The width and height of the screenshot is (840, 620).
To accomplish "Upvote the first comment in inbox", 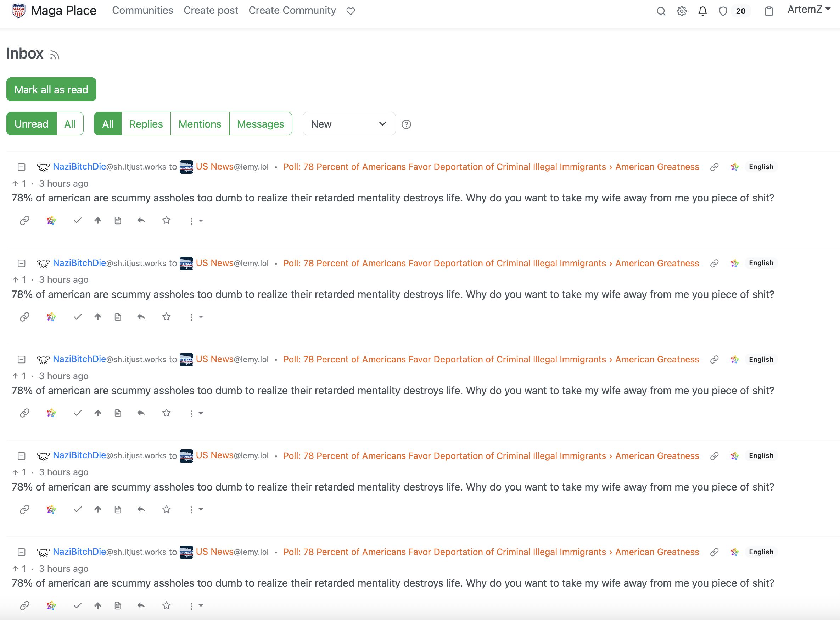I will click(98, 221).
